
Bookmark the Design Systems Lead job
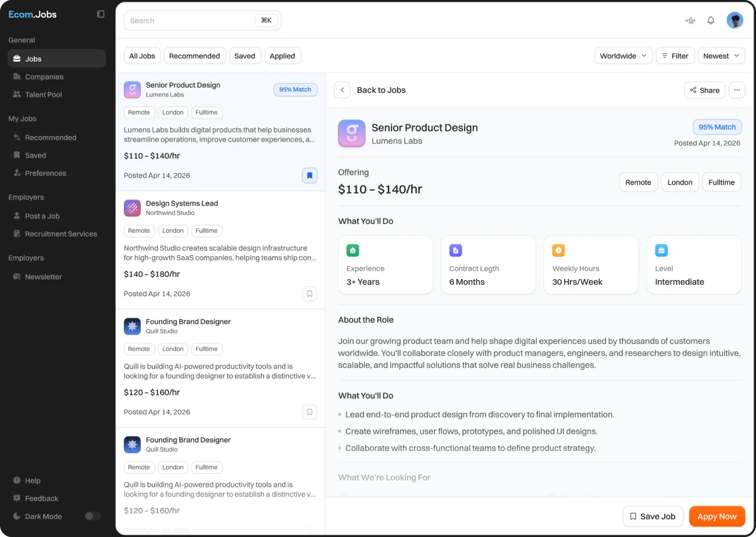310,293
